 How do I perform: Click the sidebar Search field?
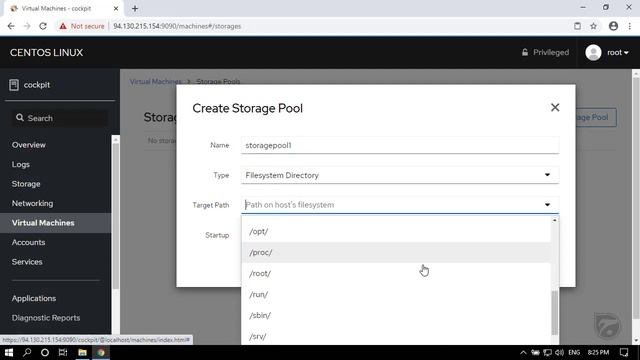(60, 118)
